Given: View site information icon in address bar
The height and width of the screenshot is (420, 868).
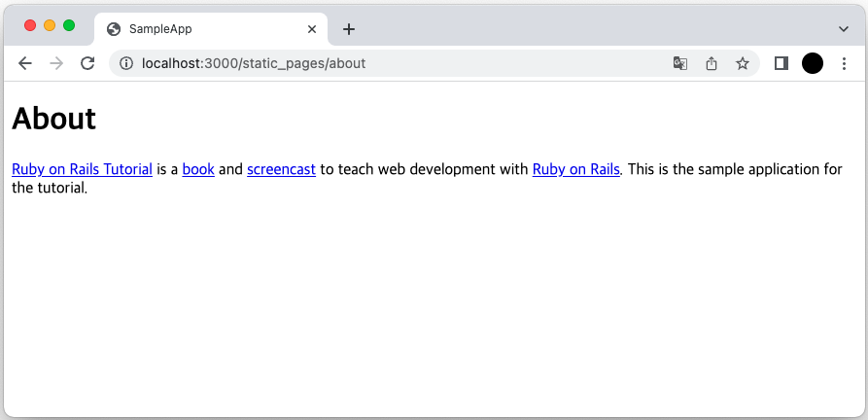Looking at the screenshot, I should [126, 63].
